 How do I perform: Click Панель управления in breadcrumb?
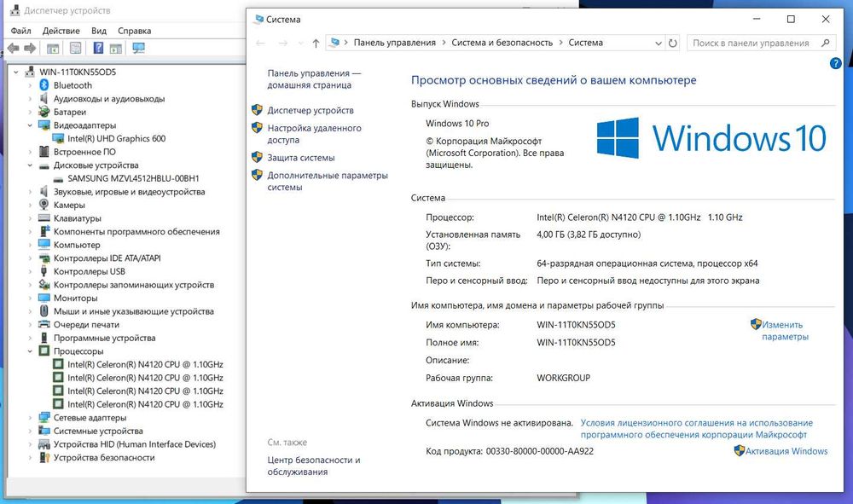[394, 43]
